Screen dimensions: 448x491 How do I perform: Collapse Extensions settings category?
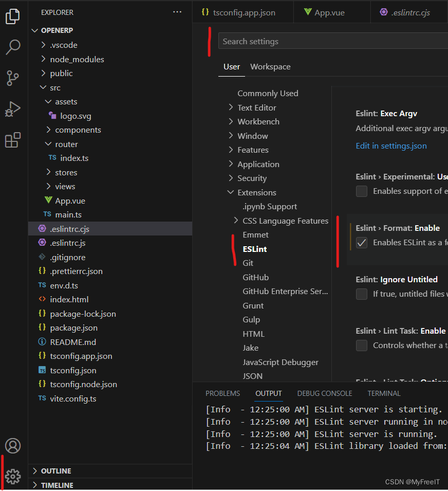pyautogui.click(x=231, y=192)
